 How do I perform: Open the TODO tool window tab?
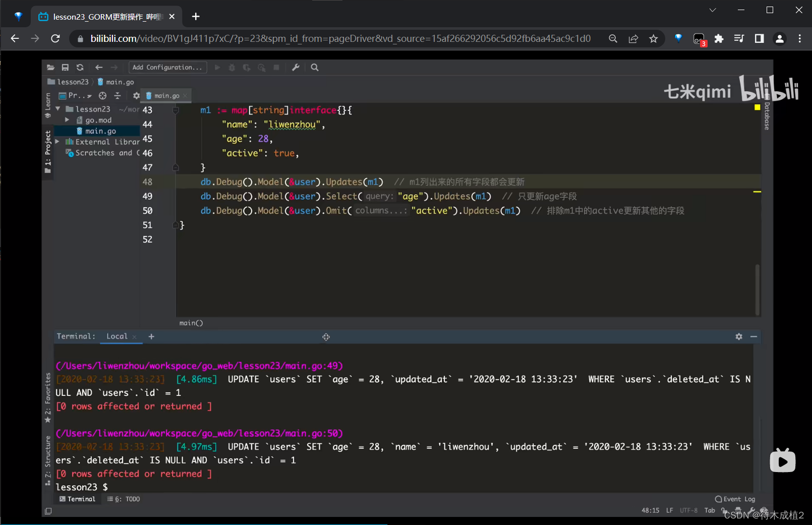[124, 499]
